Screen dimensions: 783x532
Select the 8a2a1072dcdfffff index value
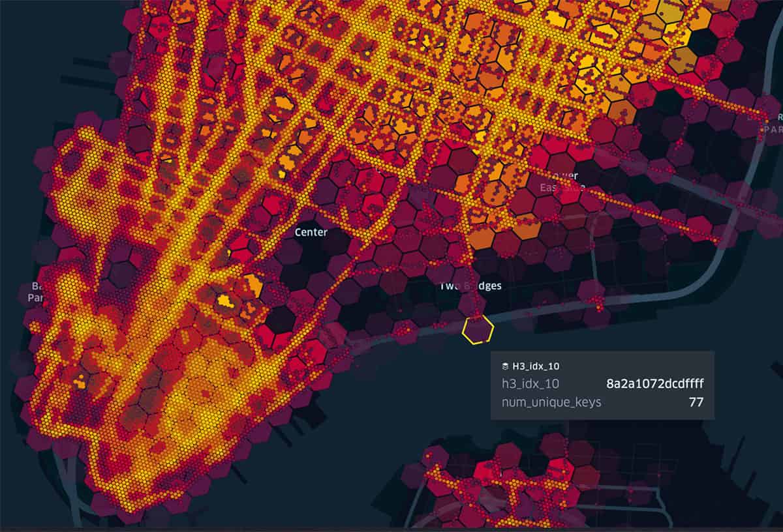tap(658, 384)
